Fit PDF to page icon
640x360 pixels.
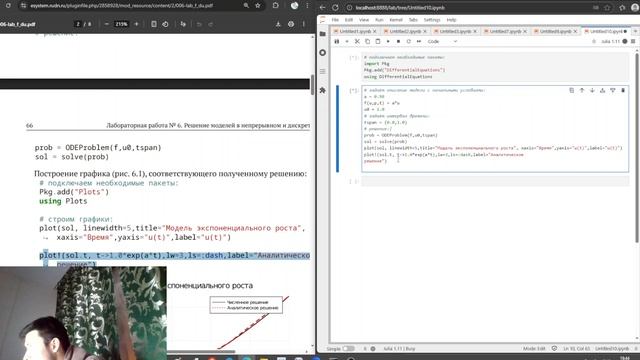154,24
